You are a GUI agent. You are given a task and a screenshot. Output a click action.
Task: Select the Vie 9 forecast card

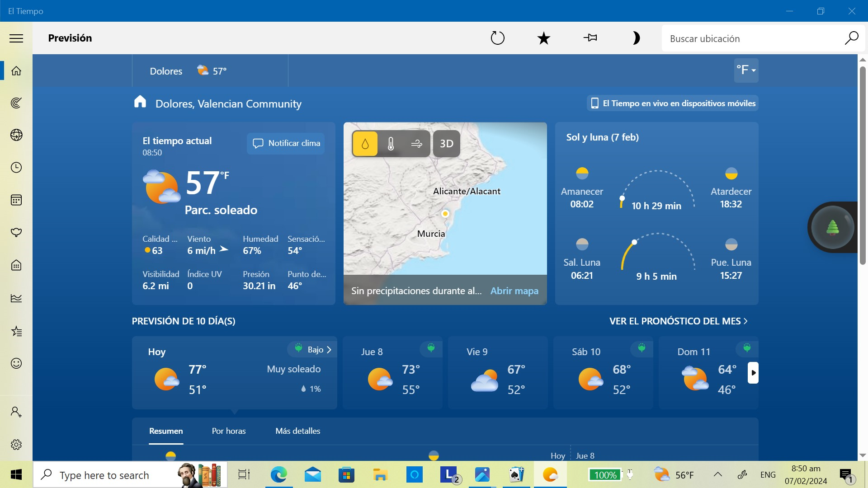(x=498, y=373)
